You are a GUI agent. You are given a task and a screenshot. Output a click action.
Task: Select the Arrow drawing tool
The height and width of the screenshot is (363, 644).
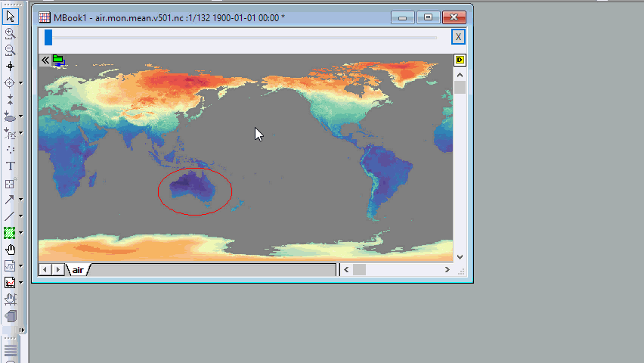(10, 199)
